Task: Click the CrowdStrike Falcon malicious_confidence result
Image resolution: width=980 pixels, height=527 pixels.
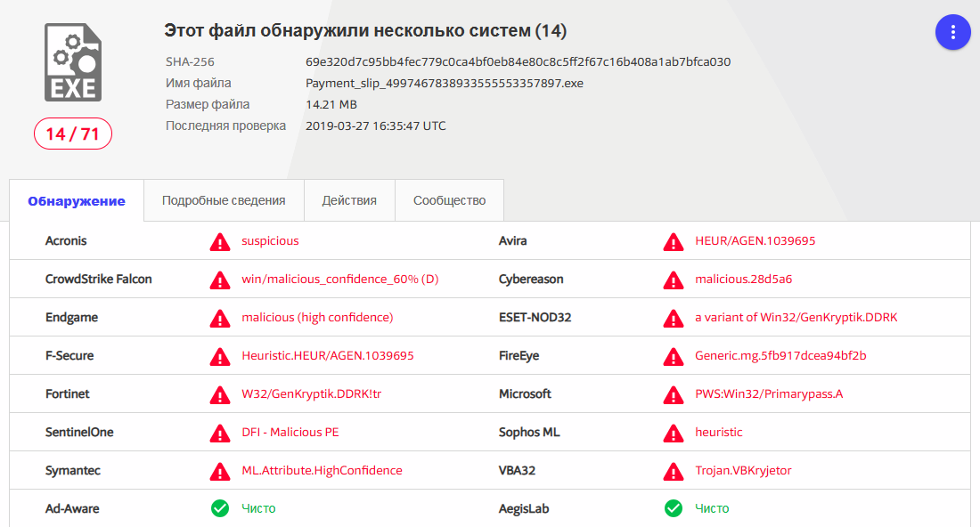Action: (x=339, y=279)
